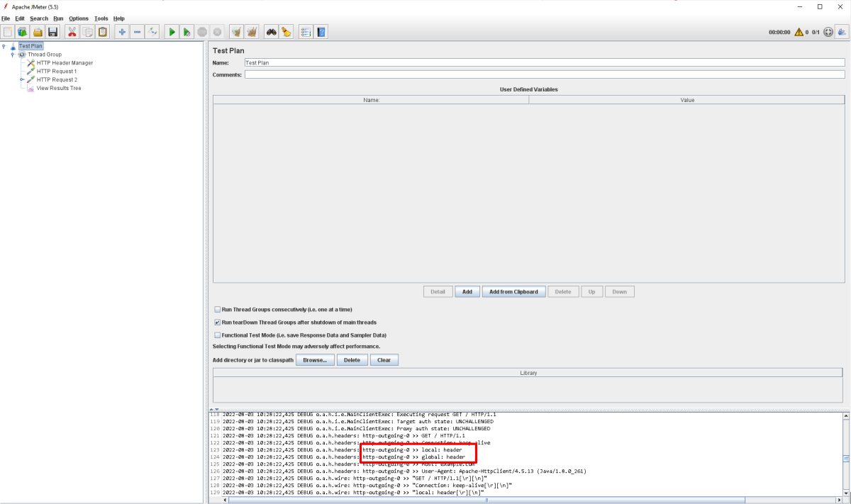Click log line 127 GET / HTTP/1.1
Image resolution: width=851 pixels, height=504 pixels.
tap(355, 478)
